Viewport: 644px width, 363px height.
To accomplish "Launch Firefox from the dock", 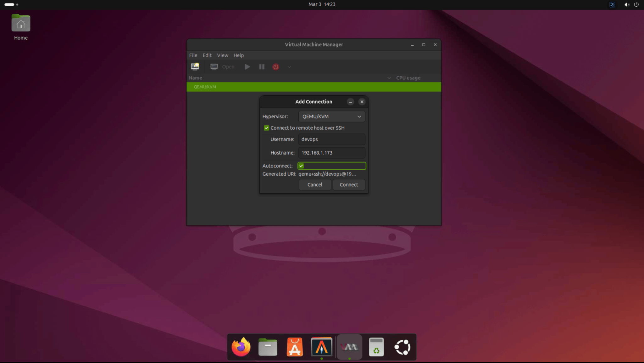I will click(x=240, y=347).
